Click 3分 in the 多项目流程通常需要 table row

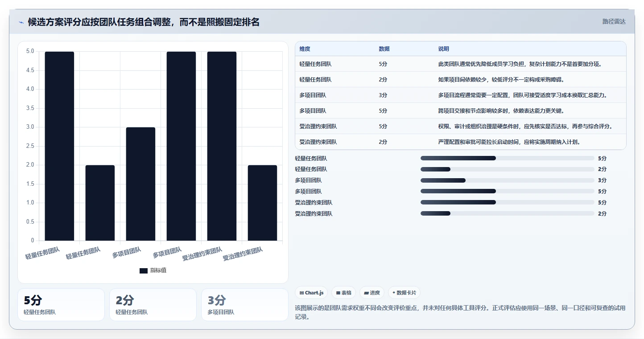pyautogui.click(x=383, y=95)
